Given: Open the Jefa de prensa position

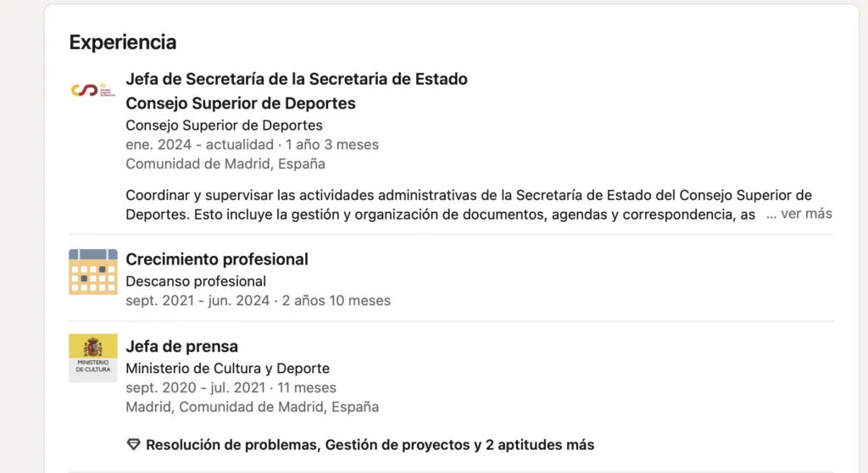Looking at the screenshot, I should point(182,346).
